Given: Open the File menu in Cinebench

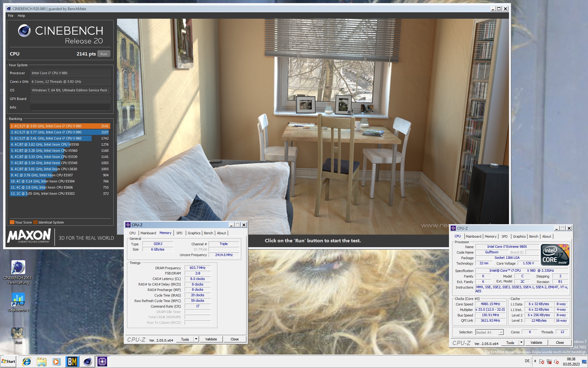Looking at the screenshot, I should pyautogui.click(x=11, y=16).
